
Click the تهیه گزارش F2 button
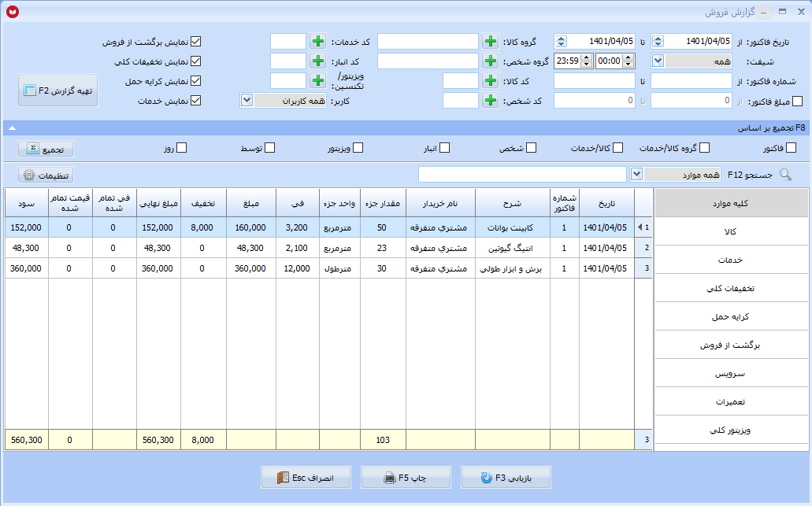point(58,90)
